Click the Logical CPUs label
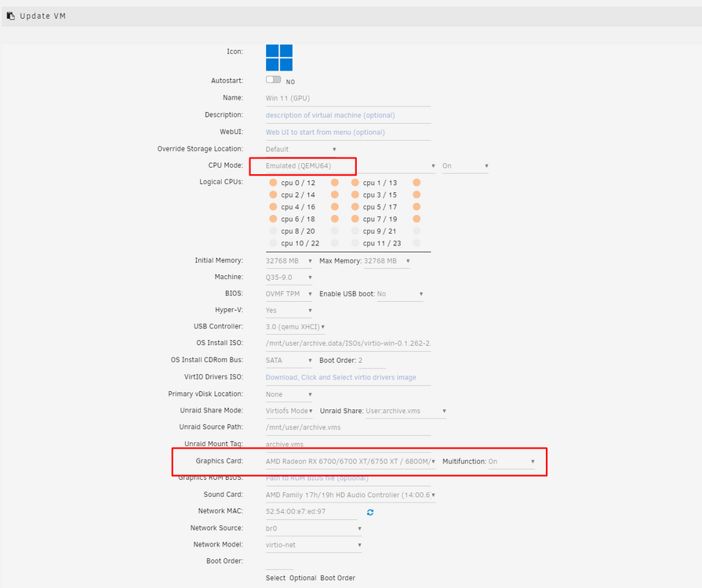The image size is (702, 588). pyautogui.click(x=221, y=182)
